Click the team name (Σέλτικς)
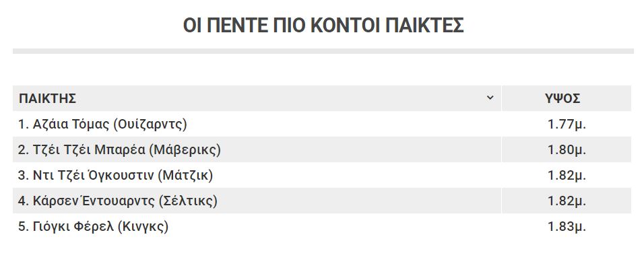Screen dimensions: 644x280 click(188, 201)
